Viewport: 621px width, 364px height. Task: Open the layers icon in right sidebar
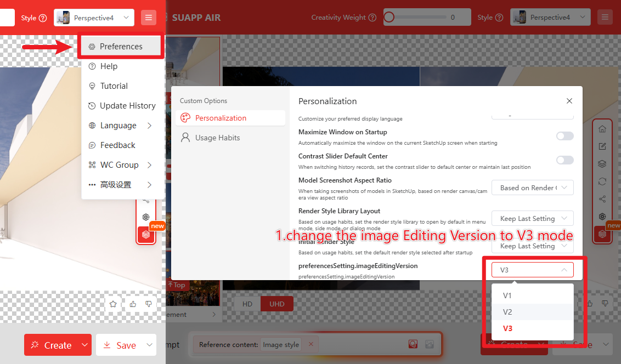[x=602, y=164]
